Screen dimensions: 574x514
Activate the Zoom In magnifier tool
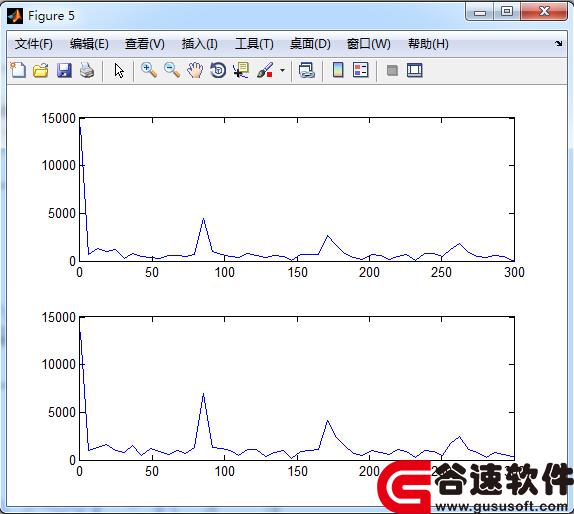[149, 70]
